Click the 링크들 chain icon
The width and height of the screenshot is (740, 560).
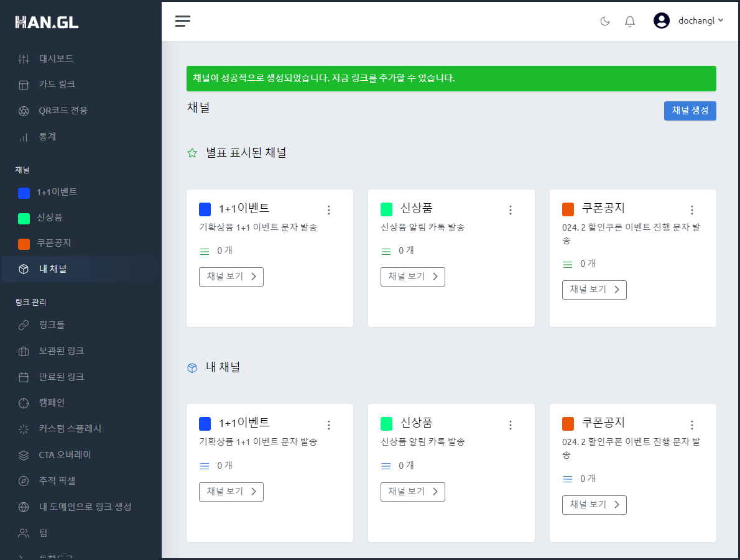24,325
